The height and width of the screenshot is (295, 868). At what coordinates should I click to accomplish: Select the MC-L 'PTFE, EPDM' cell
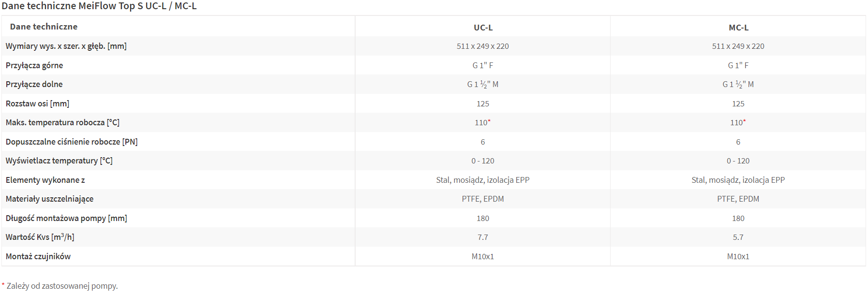coord(738,199)
